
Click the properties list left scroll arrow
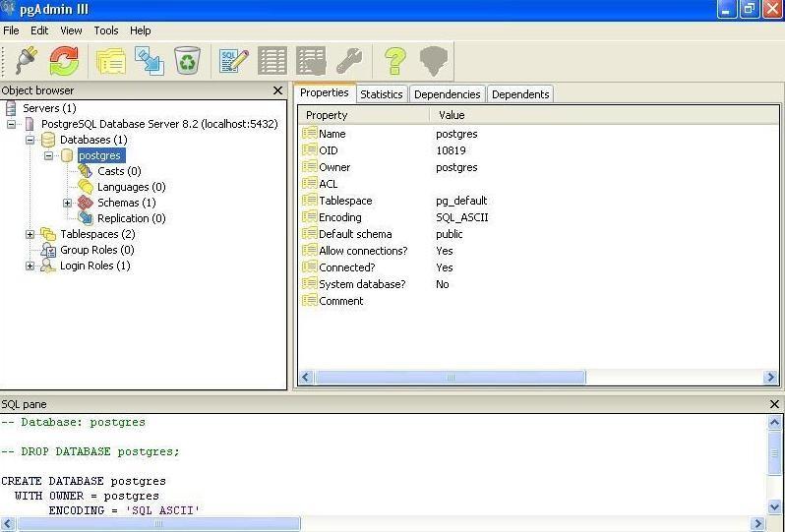pos(306,377)
